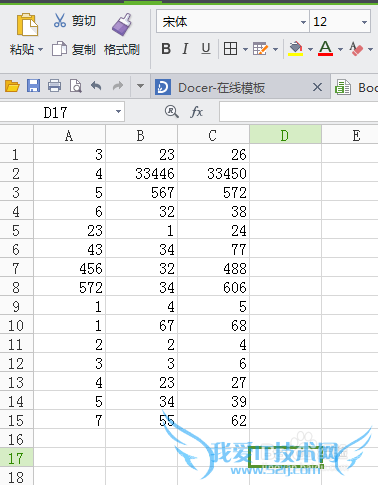Click the Save floppy disk icon
Screen dimensions: 378x485
click(33, 86)
